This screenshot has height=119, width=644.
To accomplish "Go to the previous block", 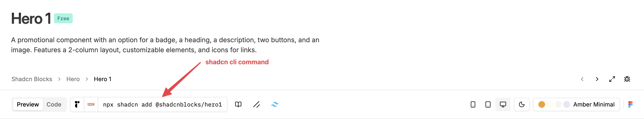I will (x=582, y=79).
